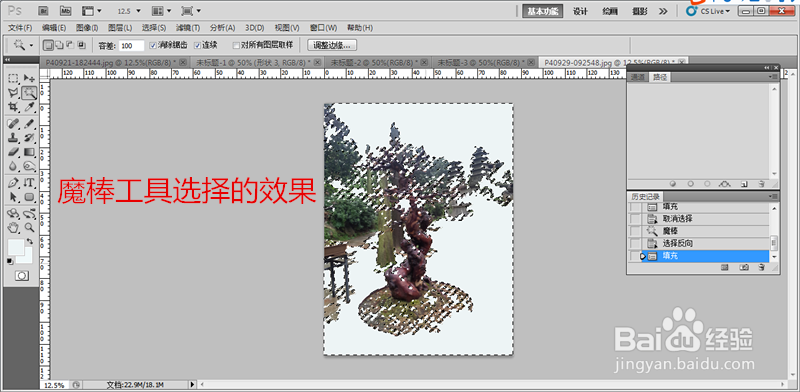This screenshot has width=800, height=392.
Task: Select the Clone Stamp tool
Action: point(14,138)
